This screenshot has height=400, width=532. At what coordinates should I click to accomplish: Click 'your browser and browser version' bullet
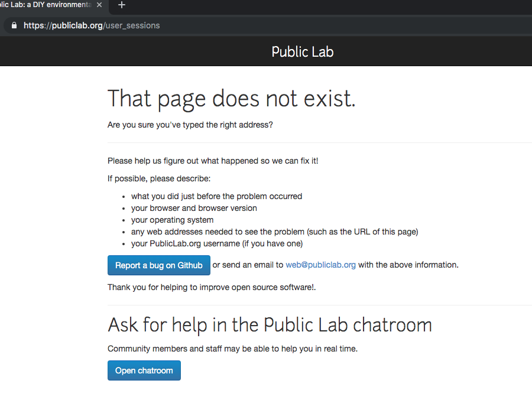pyautogui.click(x=194, y=208)
